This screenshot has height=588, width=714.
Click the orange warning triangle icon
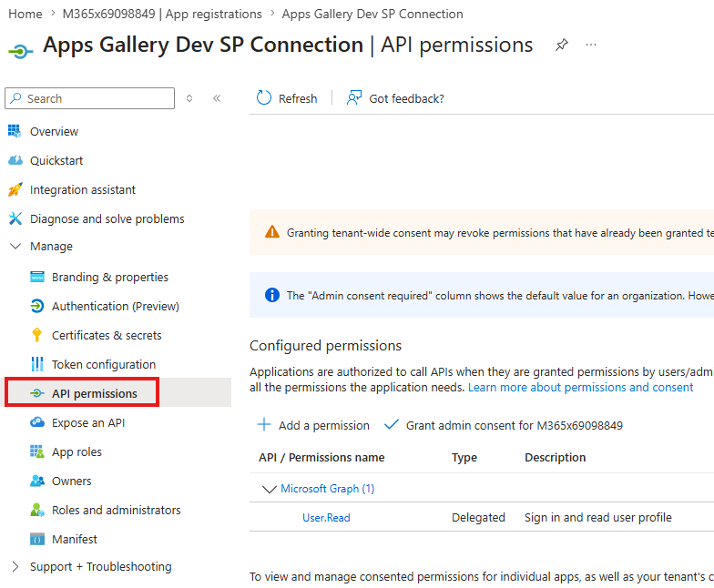(271, 232)
